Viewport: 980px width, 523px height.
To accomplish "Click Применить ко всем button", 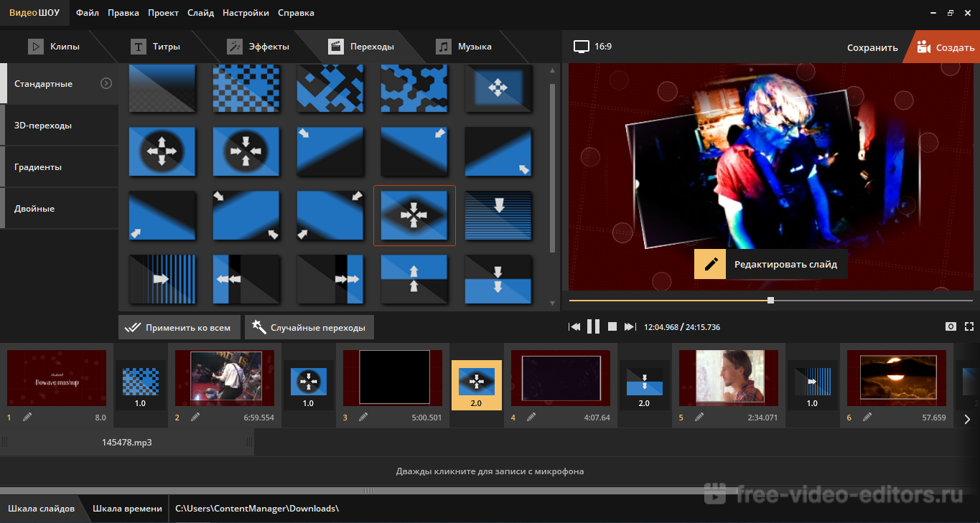I will click(x=179, y=327).
